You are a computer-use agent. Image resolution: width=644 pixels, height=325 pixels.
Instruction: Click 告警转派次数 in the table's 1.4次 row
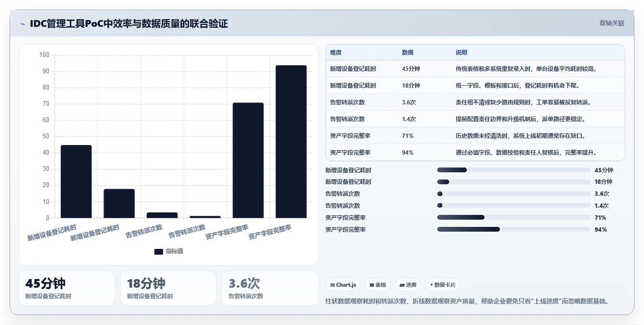tap(347, 119)
